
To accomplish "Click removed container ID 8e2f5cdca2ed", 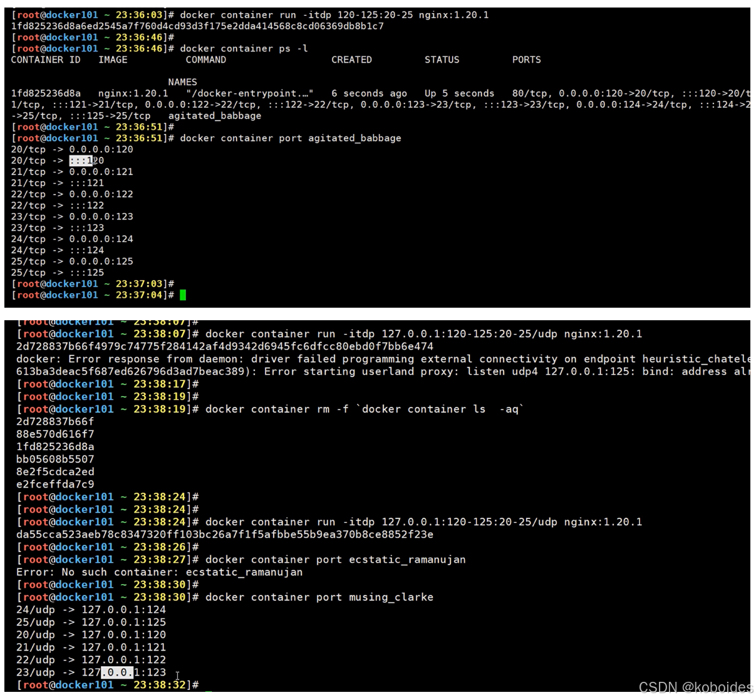I will (x=55, y=472).
